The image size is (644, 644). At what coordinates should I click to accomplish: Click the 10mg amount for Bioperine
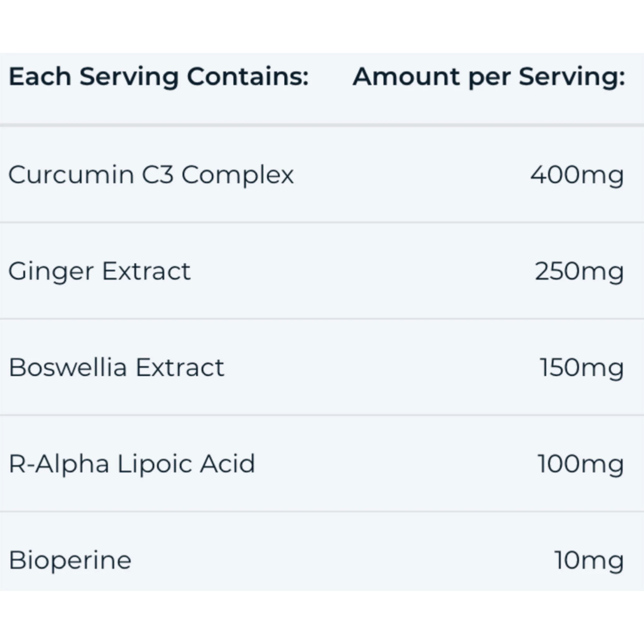(x=589, y=560)
